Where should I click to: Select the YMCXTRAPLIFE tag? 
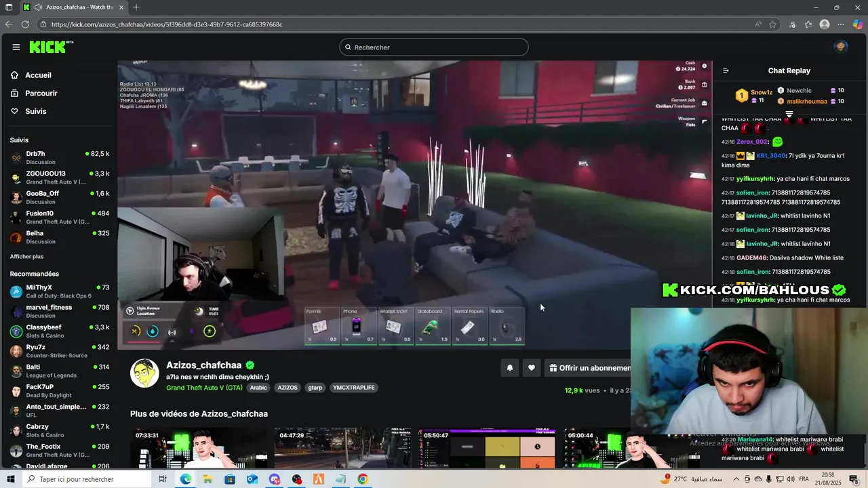point(354,388)
